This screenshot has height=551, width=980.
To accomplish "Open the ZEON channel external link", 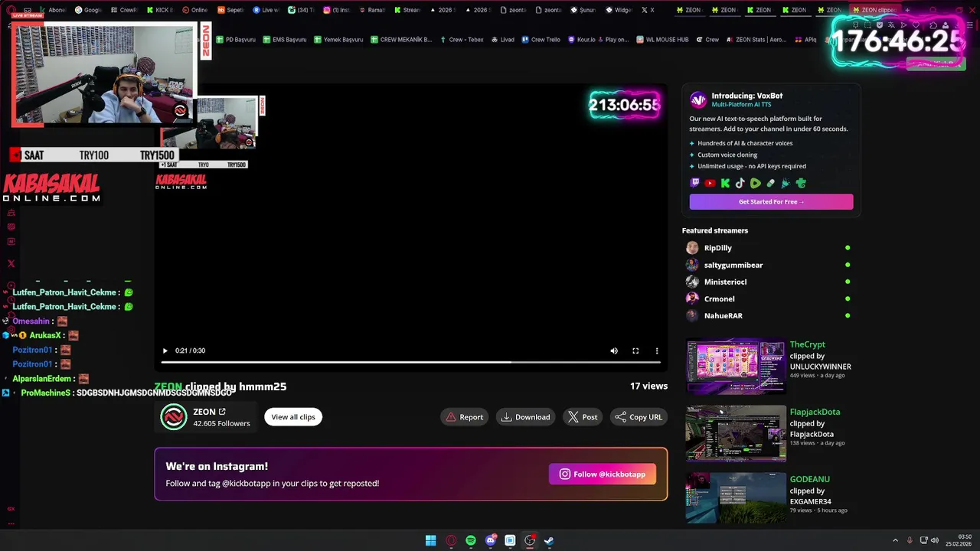I will click(x=222, y=412).
